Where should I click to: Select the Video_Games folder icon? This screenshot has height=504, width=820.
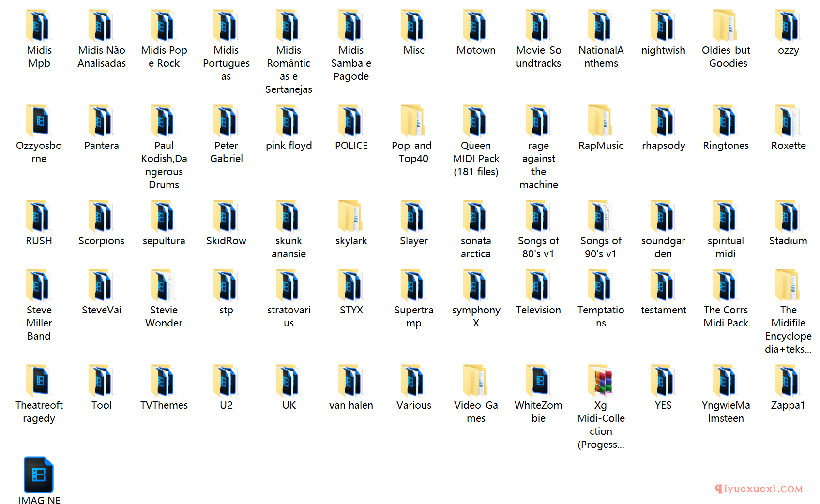[476, 381]
